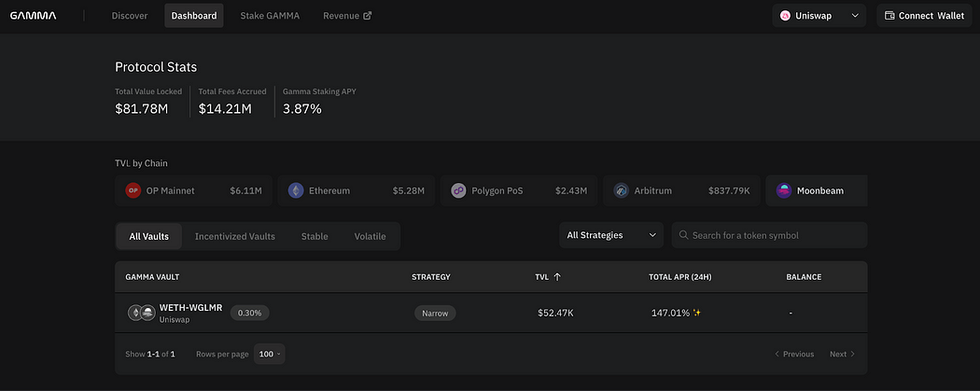Sort by GAMMA VAULT column header
Image resolution: width=980 pixels, height=391 pixels.
tap(152, 277)
